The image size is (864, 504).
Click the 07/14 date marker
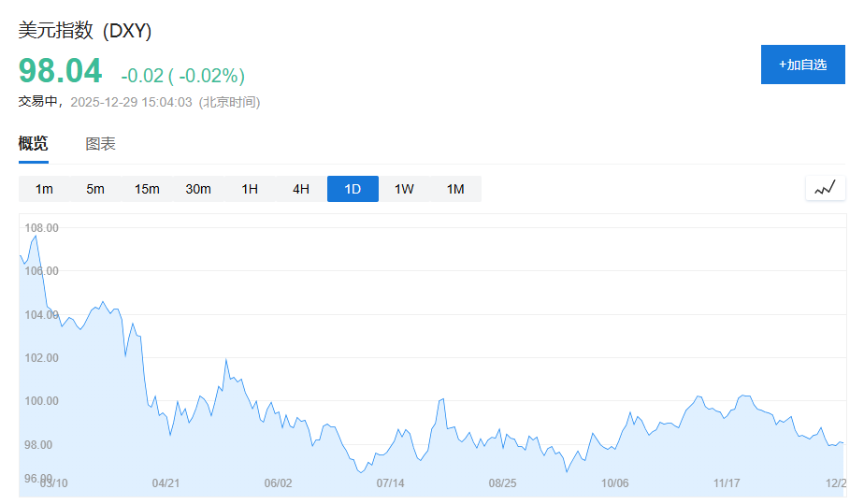[390, 483]
